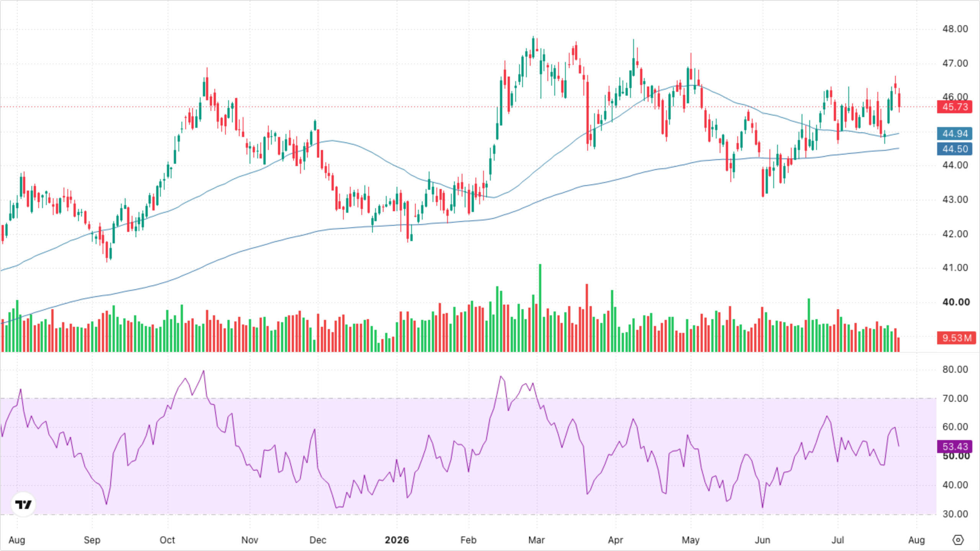This screenshot has height=551, width=980.
Task: Click the Jul time axis label
Action: pos(838,540)
